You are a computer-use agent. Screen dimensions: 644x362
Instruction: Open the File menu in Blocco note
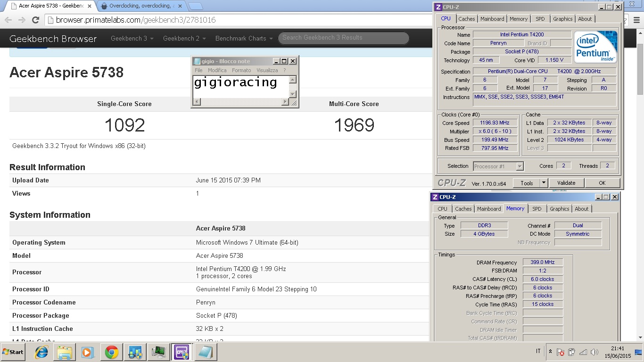coord(198,70)
